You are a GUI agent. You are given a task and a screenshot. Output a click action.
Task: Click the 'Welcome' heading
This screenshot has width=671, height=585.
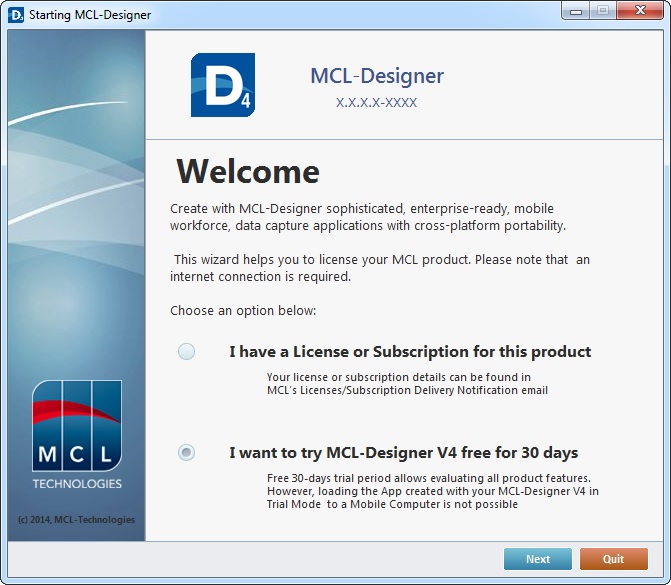[x=248, y=171]
